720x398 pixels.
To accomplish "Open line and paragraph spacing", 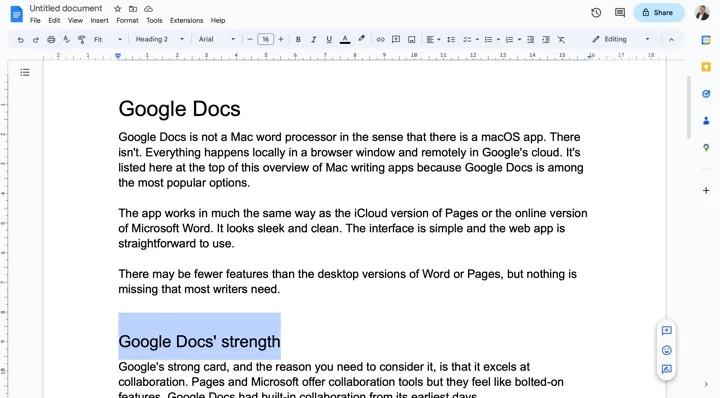I will pos(451,39).
